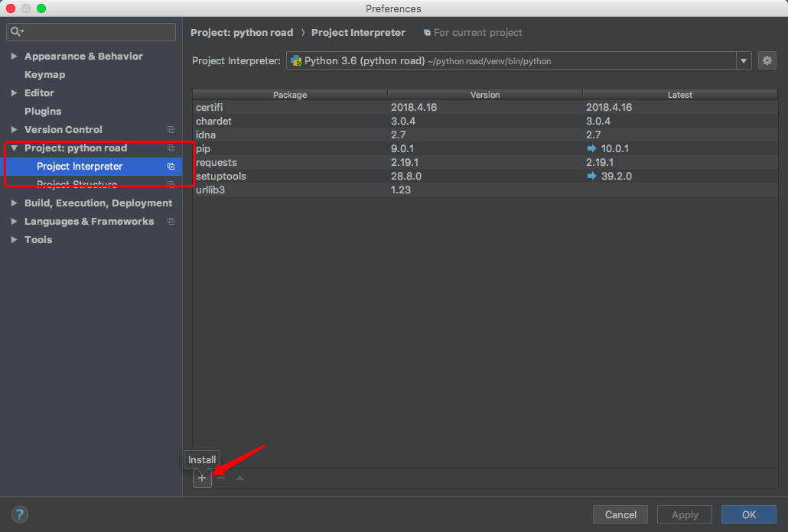The image size is (788, 532).
Task: Click the Install plus button
Action: pos(202,478)
